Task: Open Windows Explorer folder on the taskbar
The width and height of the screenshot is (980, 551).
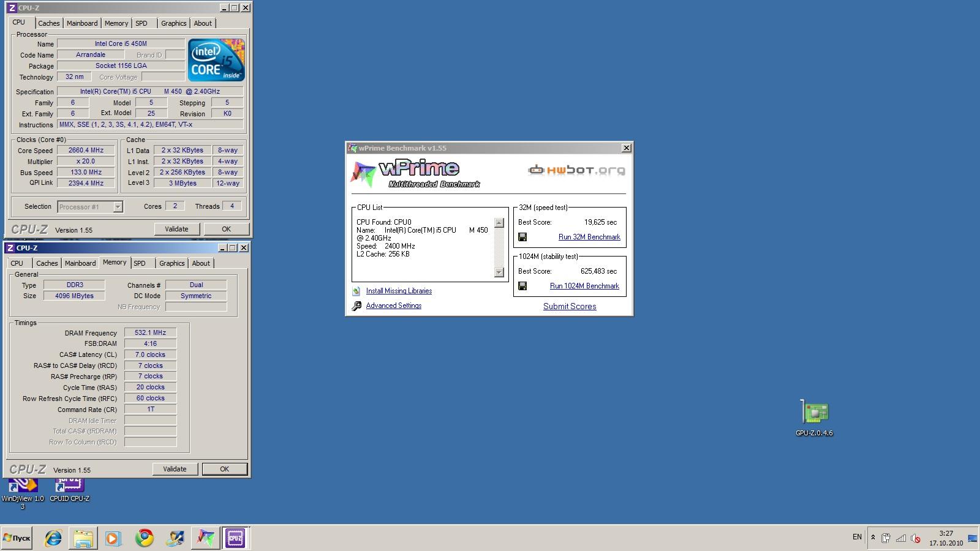Action: pos(83,538)
